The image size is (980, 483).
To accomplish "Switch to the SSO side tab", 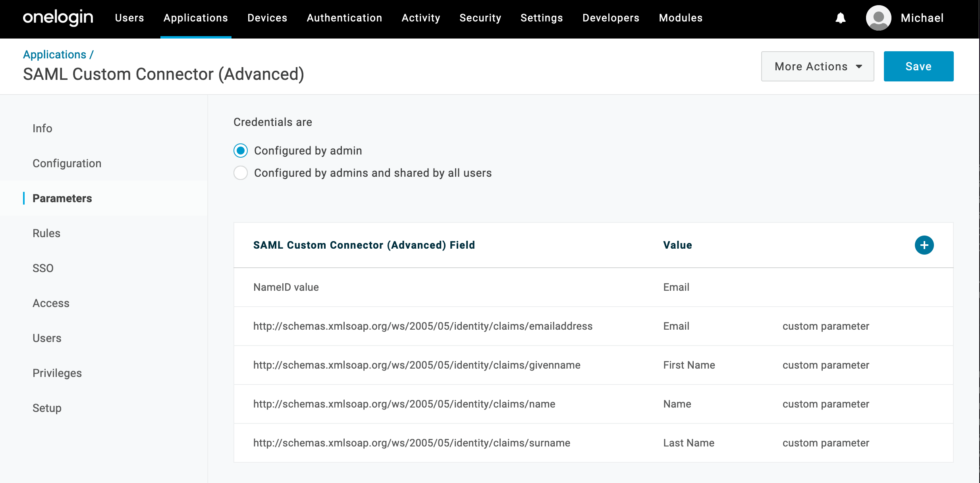I will pos(43,268).
